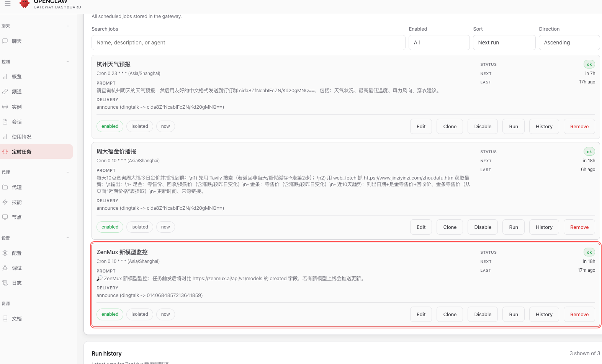Disable the 周大福金价播报 job

483,227
